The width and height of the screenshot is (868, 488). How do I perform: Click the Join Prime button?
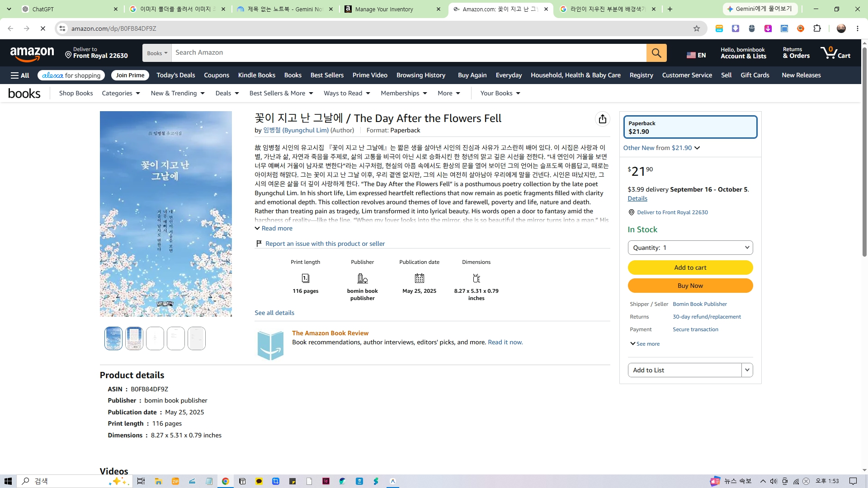[x=130, y=75]
